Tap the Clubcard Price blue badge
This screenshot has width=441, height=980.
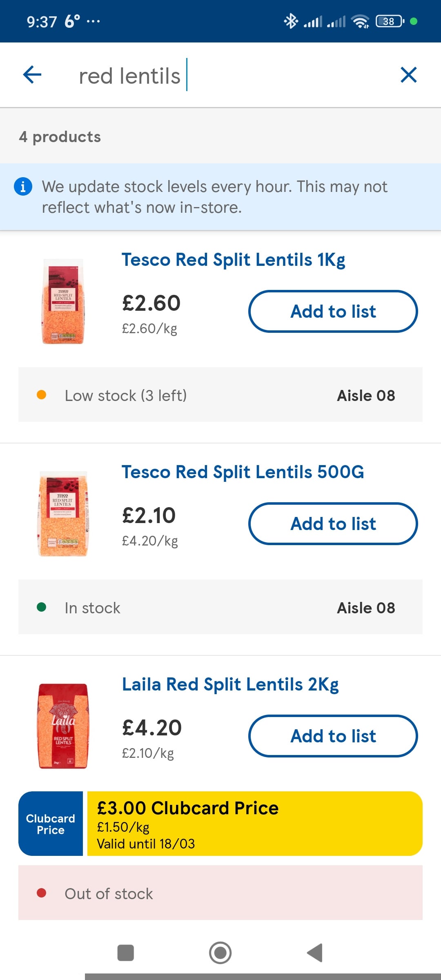coord(51,824)
